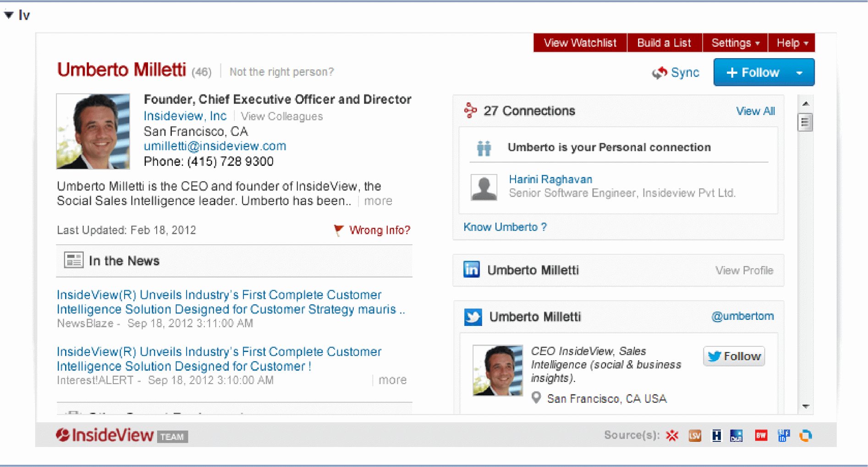Click 'Know Umberto ?' link
The width and height of the screenshot is (868, 467).
click(505, 227)
